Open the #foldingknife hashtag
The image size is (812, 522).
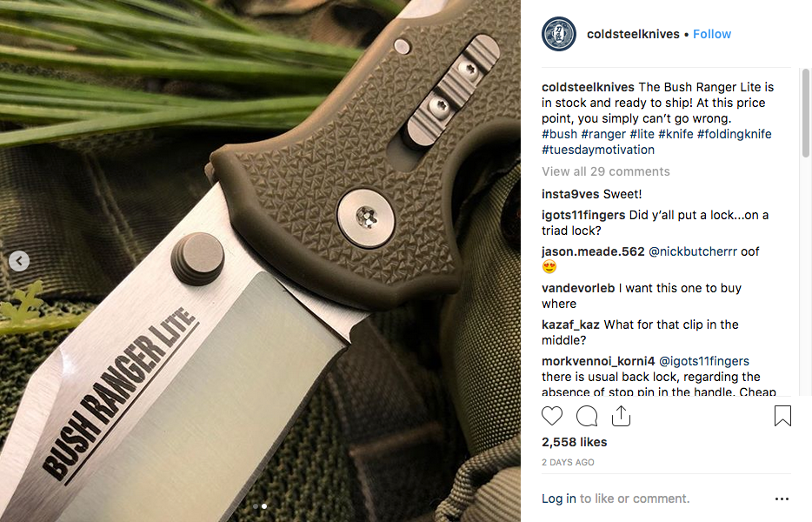[734, 134]
